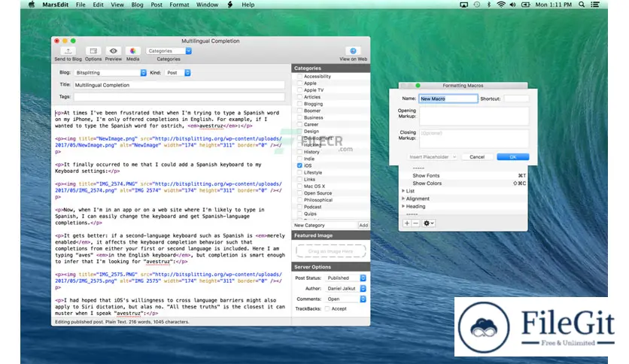The height and width of the screenshot is (364, 629).
Task: Open the Format menu
Action: (179, 5)
